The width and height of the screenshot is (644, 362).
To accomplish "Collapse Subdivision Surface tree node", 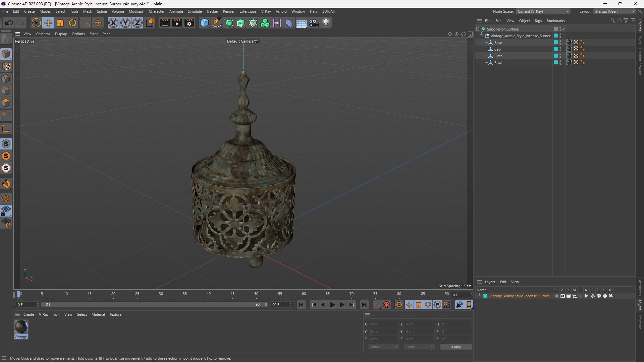I will (478, 29).
